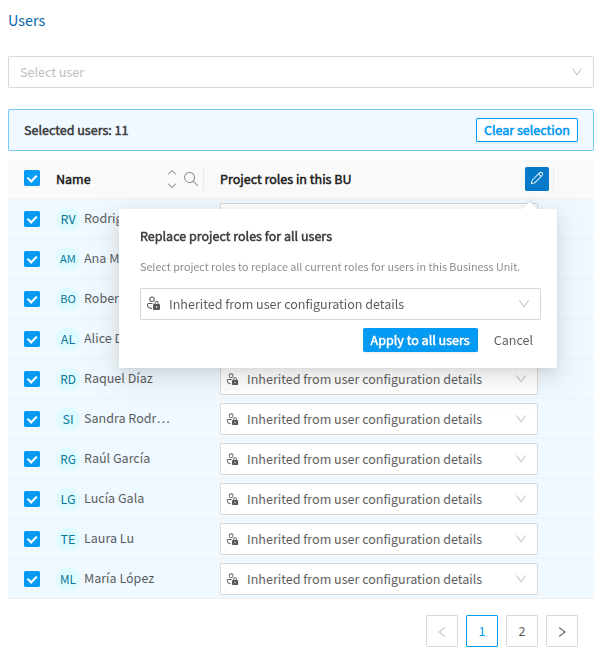The image size is (608, 662).
Task: Click the AM avatar for Ana
Action: (x=68, y=259)
